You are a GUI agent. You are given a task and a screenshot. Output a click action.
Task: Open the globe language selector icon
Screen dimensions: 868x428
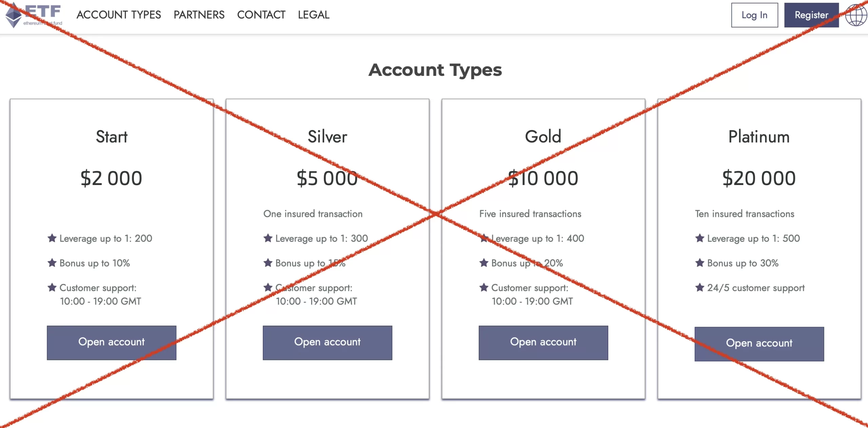[x=856, y=15]
